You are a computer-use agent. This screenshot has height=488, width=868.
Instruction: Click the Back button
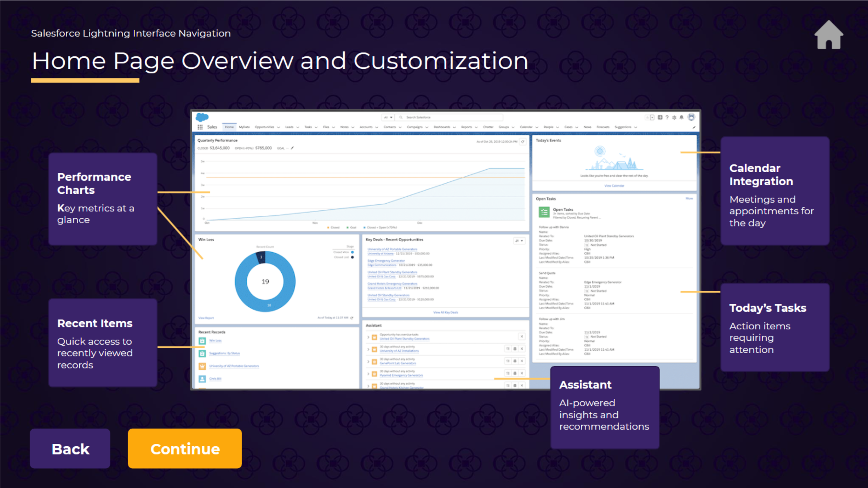click(70, 449)
